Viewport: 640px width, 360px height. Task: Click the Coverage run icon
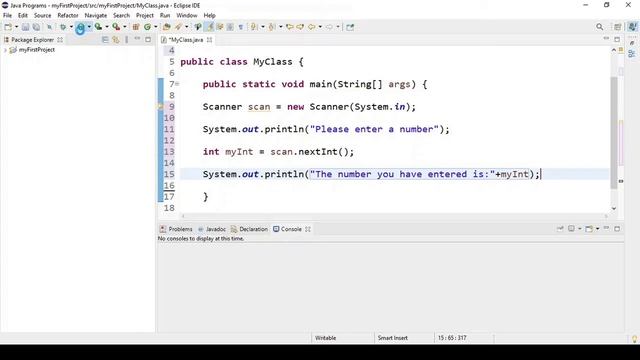coord(98,27)
